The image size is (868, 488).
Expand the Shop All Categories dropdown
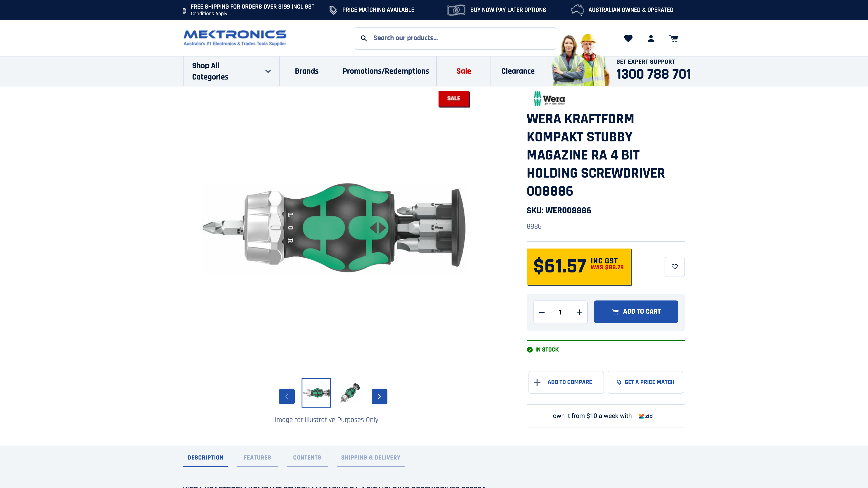(x=231, y=71)
